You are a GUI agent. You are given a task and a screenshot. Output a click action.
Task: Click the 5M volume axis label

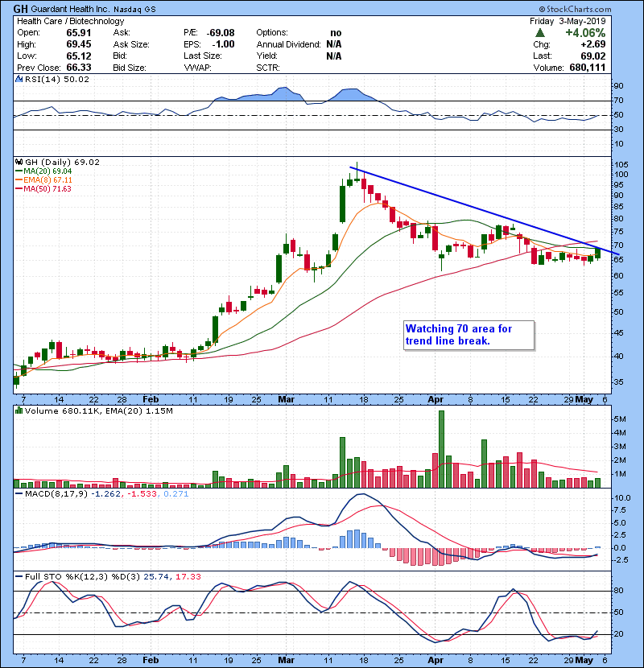(x=620, y=419)
